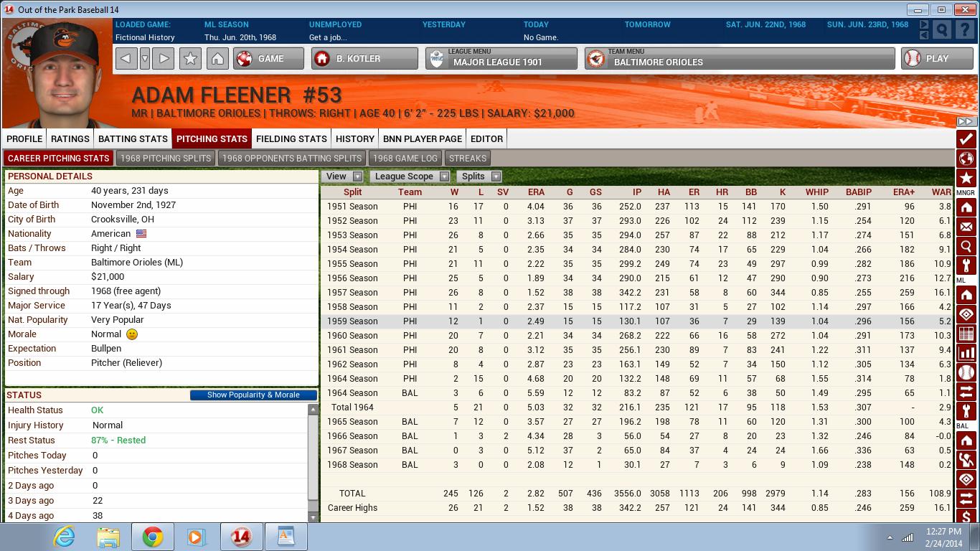Image resolution: width=980 pixels, height=551 pixels.
Task: Select the STREAKS sub-tab
Action: click(x=468, y=158)
